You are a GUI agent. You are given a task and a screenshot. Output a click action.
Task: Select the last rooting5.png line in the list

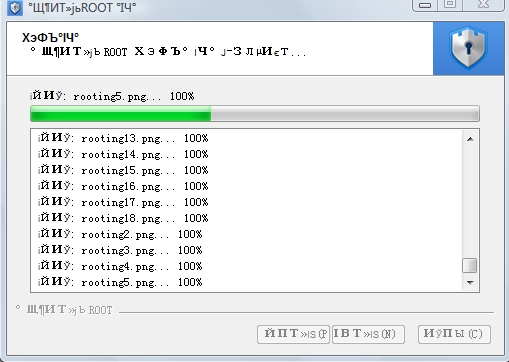(x=120, y=282)
